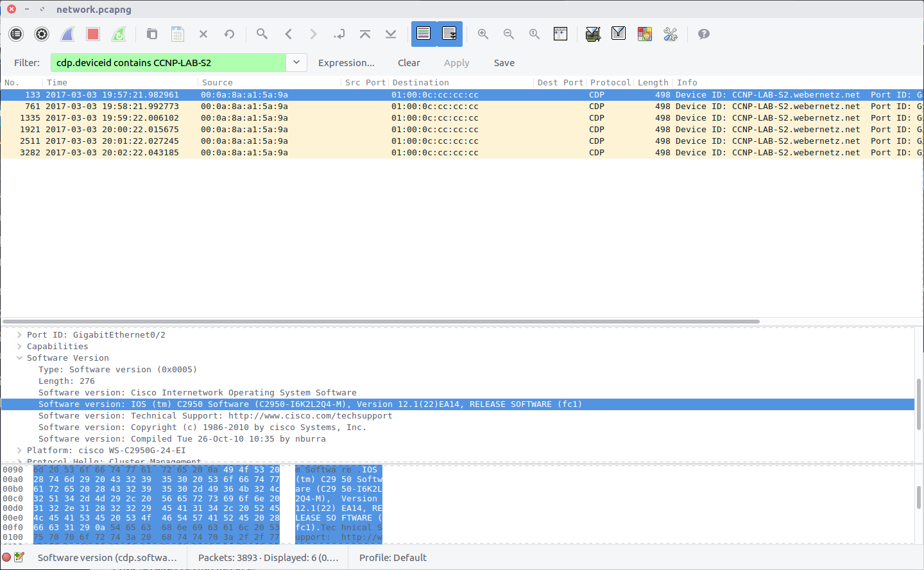Viewport: 924px width, 570px height.
Task: Open the display filter history dropdown
Action: (x=296, y=62)
